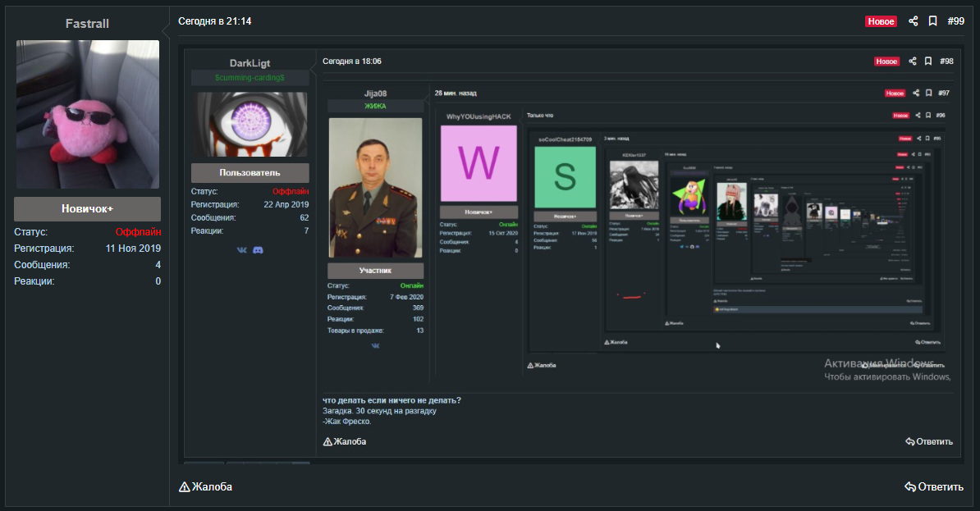This screenshot has height=511, width=980.
Task: Report post #99 via the bottom Жалоба link
Action: pos(205,486)
